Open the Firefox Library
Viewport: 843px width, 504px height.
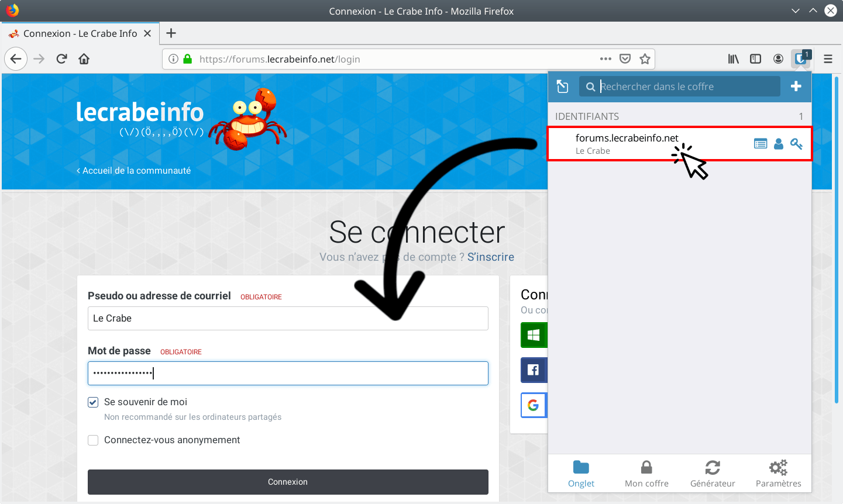(733, 59)
